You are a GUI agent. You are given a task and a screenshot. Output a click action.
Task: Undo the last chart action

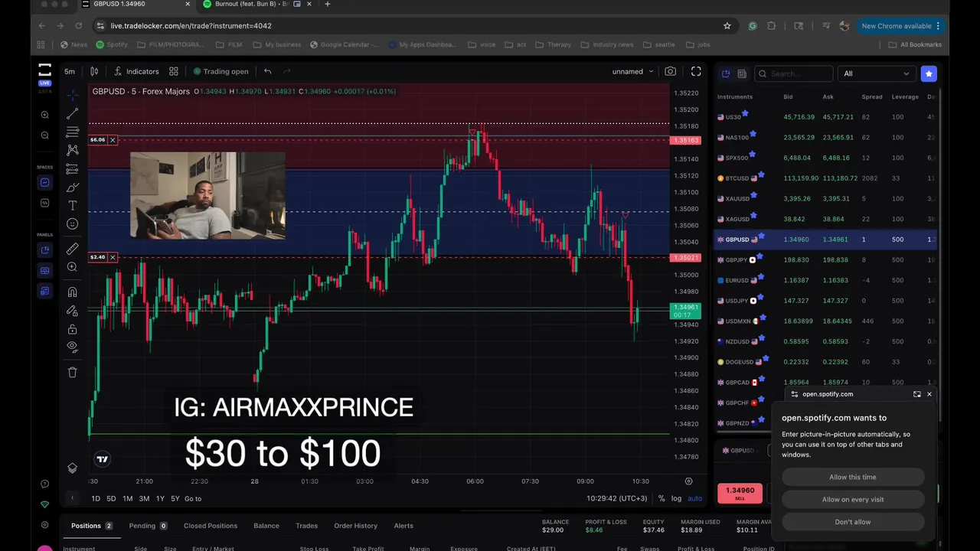pos(267,71)
